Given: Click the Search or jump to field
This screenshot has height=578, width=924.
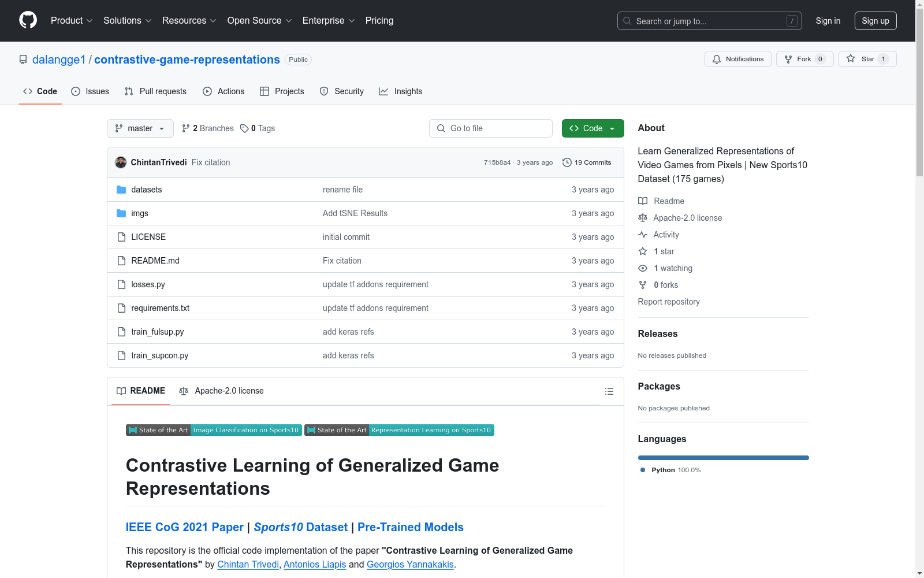Looking at the screenshot, I should point(710,21).
